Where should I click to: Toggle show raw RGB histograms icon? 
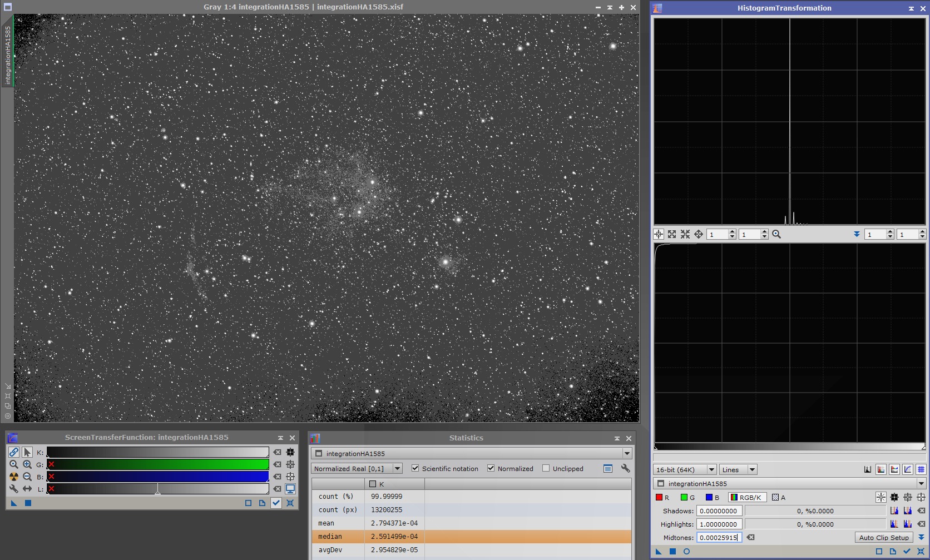(x=881, y=470)
